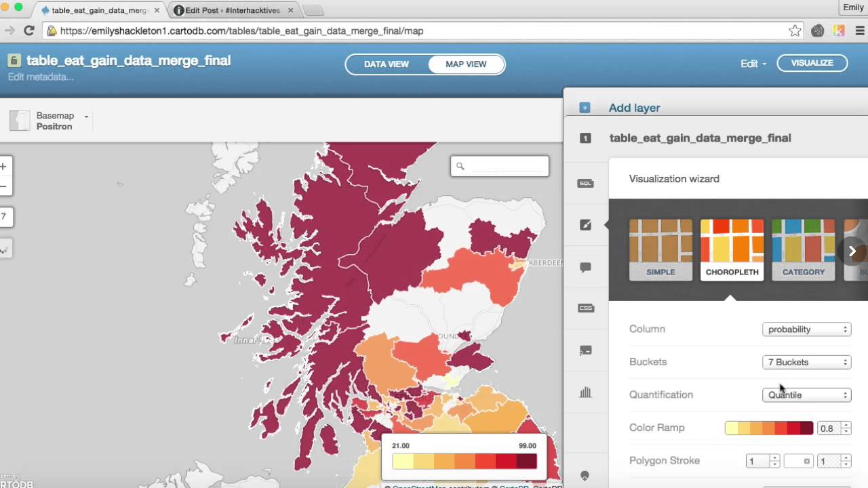868x488 pixels.
Task: Open the legends sidebar icon
Action: click(585, 350)
